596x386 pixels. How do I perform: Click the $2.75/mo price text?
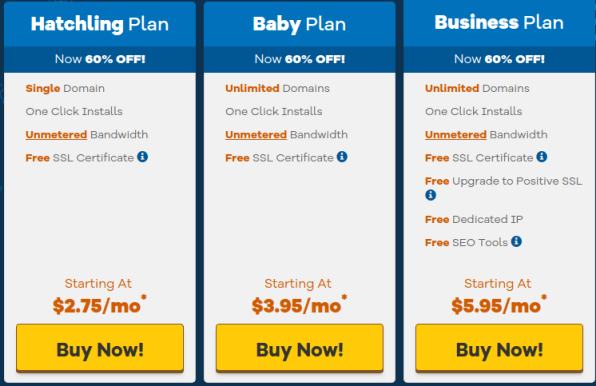tap(97, 306)
